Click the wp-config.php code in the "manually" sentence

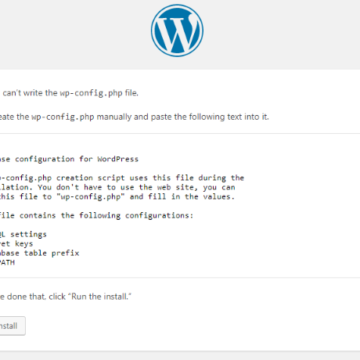coord(63,117)
